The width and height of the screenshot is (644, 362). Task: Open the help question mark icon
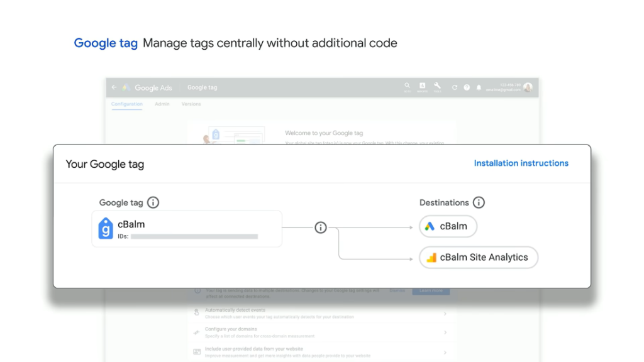[467, 87]
